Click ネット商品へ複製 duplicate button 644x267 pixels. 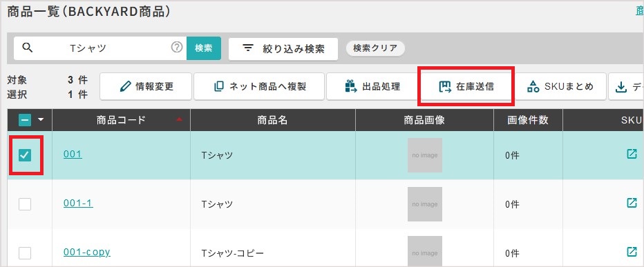(259, 86)
